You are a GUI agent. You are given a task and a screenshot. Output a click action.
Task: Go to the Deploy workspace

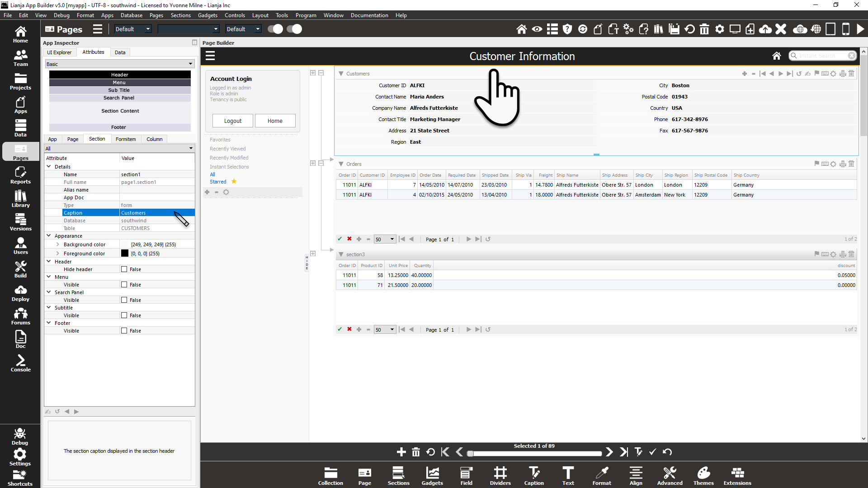coord(20,293)
